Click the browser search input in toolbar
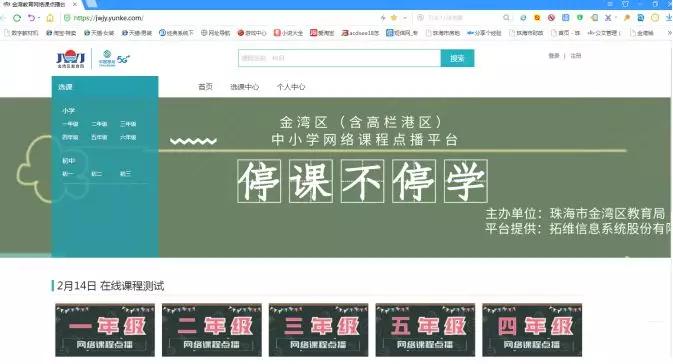This screenshot has height=364, width=673. pyautogui.click(x=464, y=18)
